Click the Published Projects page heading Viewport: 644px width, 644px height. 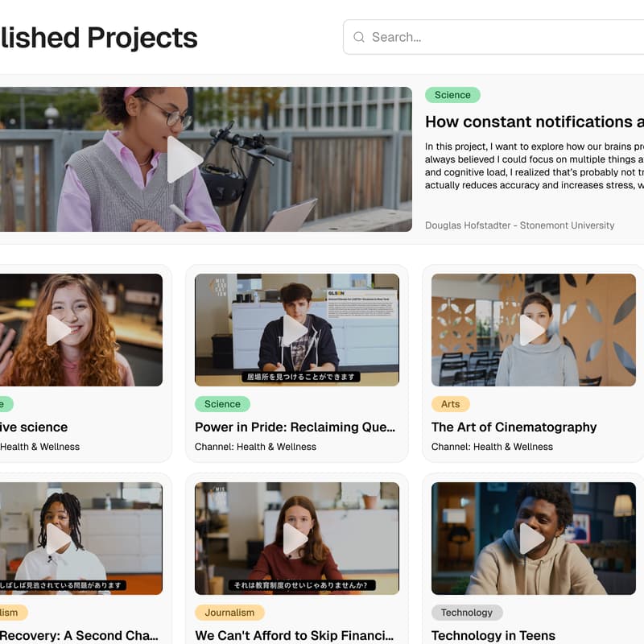pos(98,38)
